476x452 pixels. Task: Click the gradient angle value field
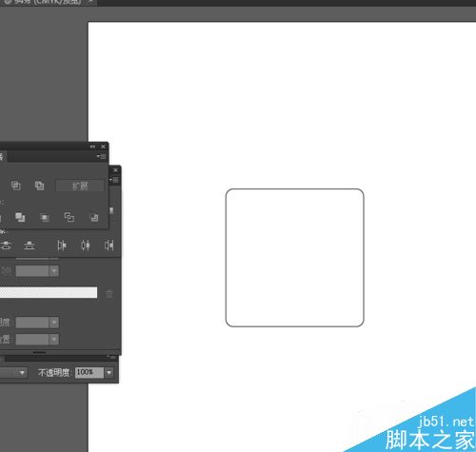(32, 271)
